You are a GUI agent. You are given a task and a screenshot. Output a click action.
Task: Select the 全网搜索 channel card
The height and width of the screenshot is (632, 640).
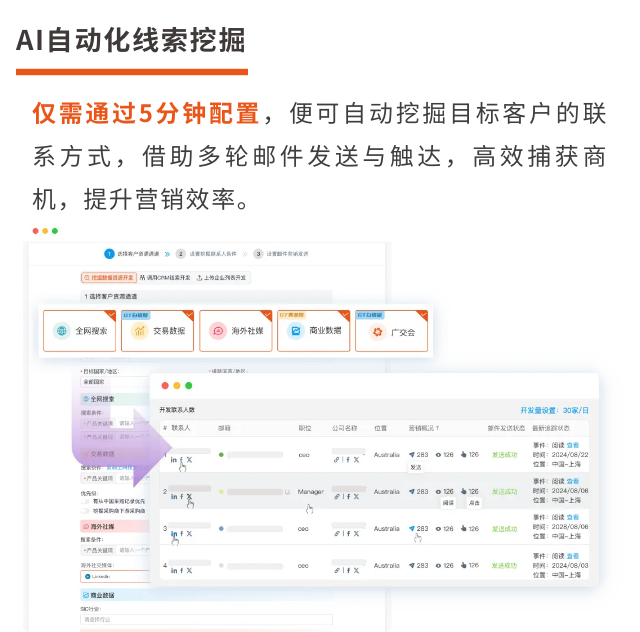point(80,331)
